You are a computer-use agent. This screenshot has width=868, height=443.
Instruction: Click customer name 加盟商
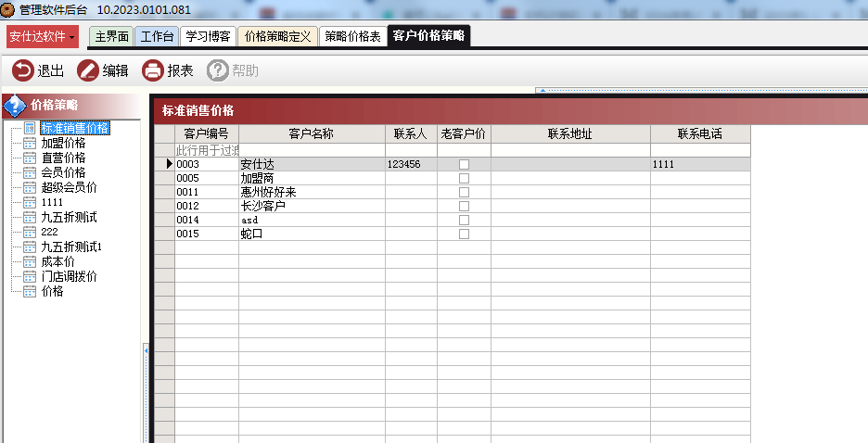coord(313,178)
